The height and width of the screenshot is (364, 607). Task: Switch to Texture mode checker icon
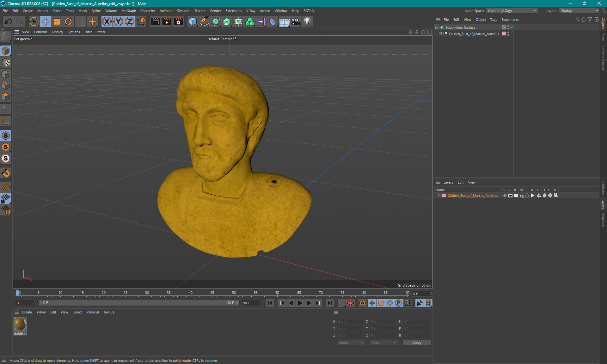click(6, 63)
